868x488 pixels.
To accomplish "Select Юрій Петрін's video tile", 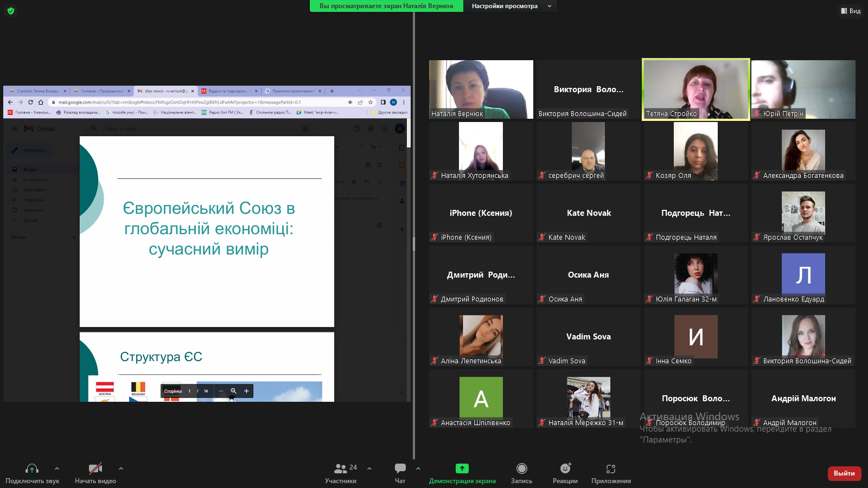I will (x=803, y=89).
